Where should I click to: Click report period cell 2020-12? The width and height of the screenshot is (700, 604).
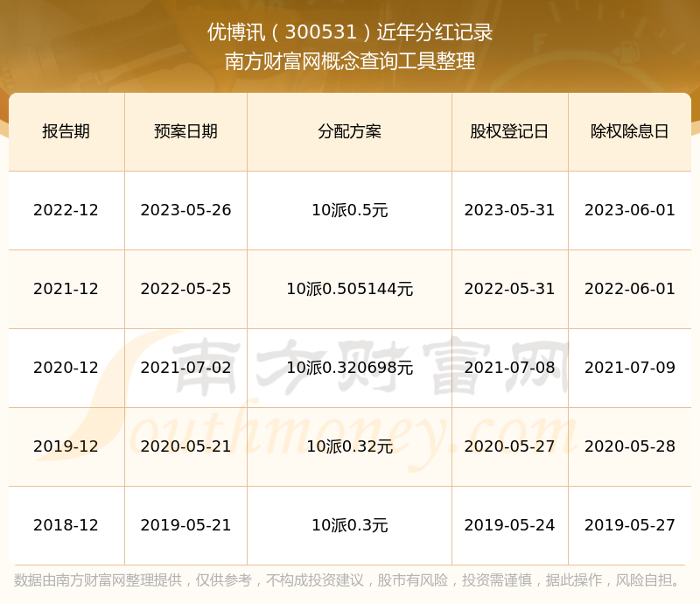(x=66, y=368)
